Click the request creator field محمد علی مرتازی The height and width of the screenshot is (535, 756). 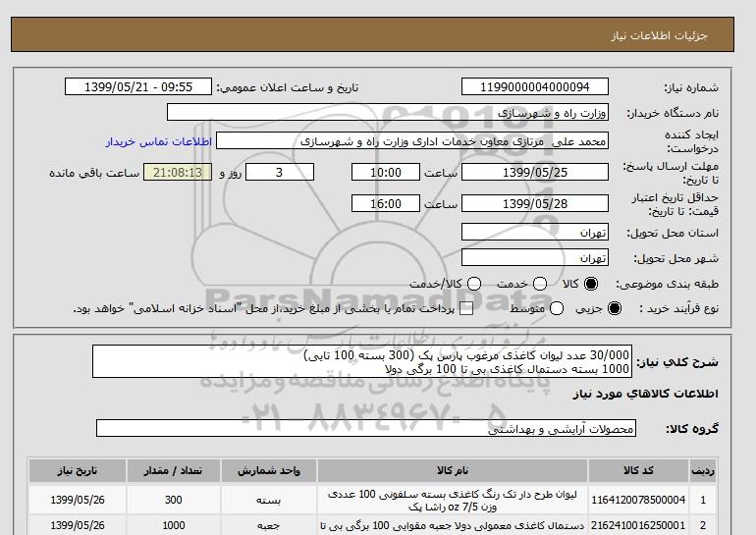[412, 141]
